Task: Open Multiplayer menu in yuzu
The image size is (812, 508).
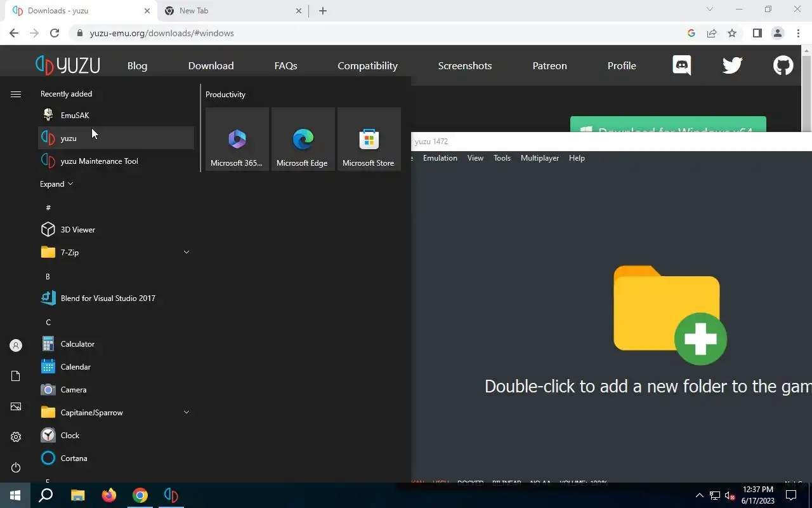Action: pos(540,158)
